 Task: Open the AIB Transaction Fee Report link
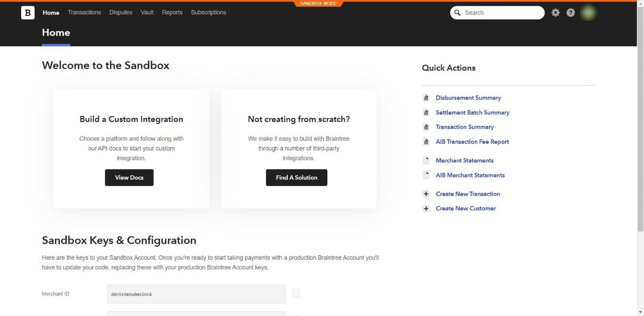coord(472,142)
